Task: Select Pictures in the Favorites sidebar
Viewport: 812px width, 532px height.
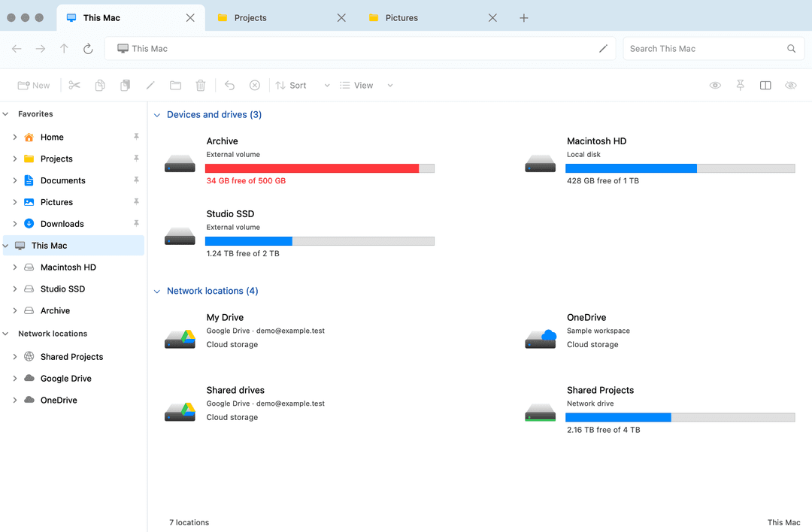Action: pos(74,202)
